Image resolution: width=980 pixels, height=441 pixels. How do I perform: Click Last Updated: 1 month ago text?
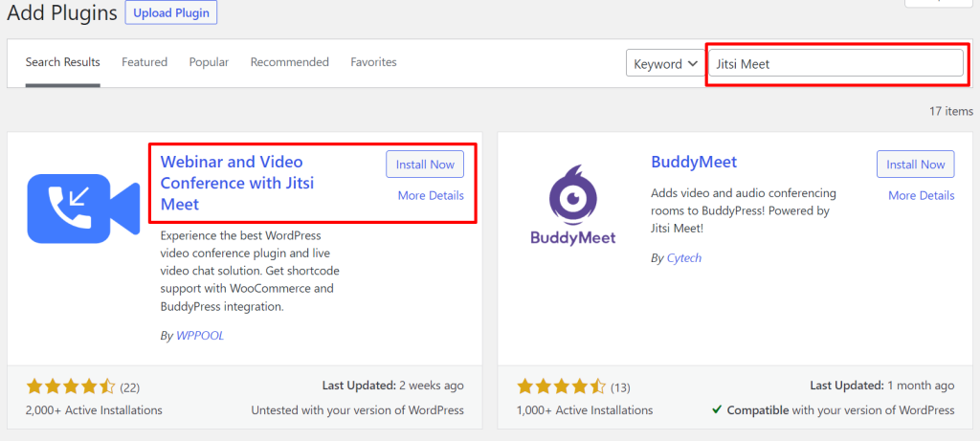coord(882,386)
